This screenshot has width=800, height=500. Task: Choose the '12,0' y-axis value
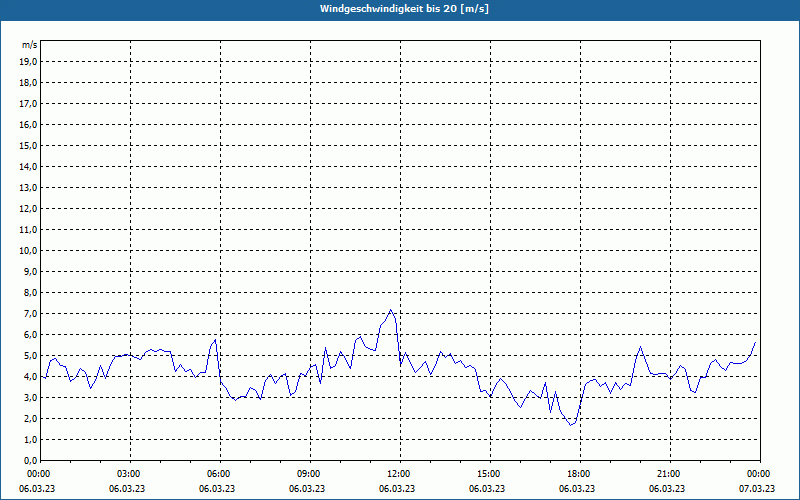pyautogui.click(x=29, y=209)
